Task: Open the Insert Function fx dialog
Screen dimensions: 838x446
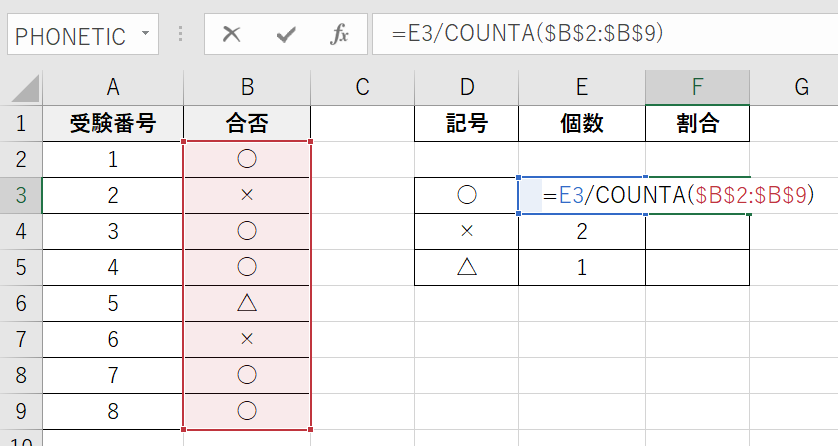Action: pyautogui.click(x=339, y=35)
